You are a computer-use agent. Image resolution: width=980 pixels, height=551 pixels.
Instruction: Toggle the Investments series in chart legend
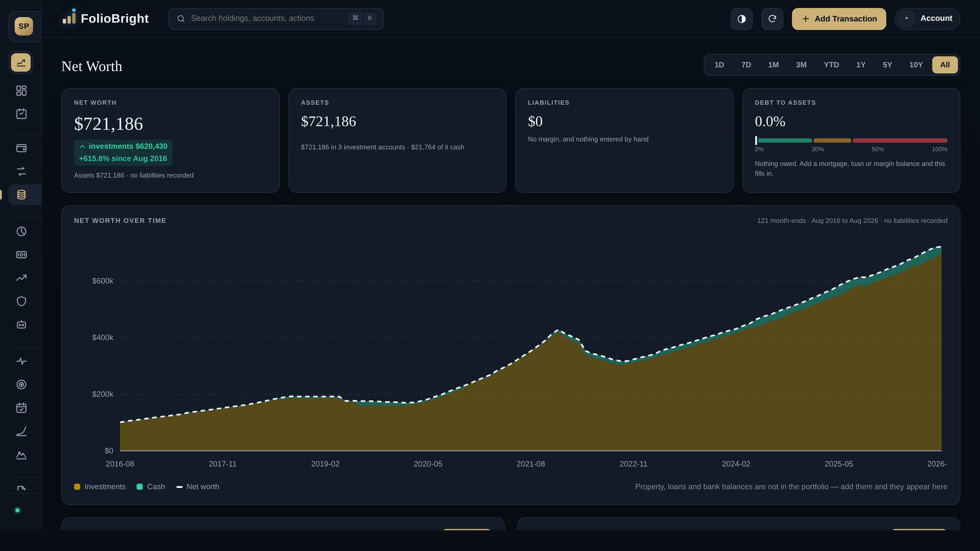point(100,487)
